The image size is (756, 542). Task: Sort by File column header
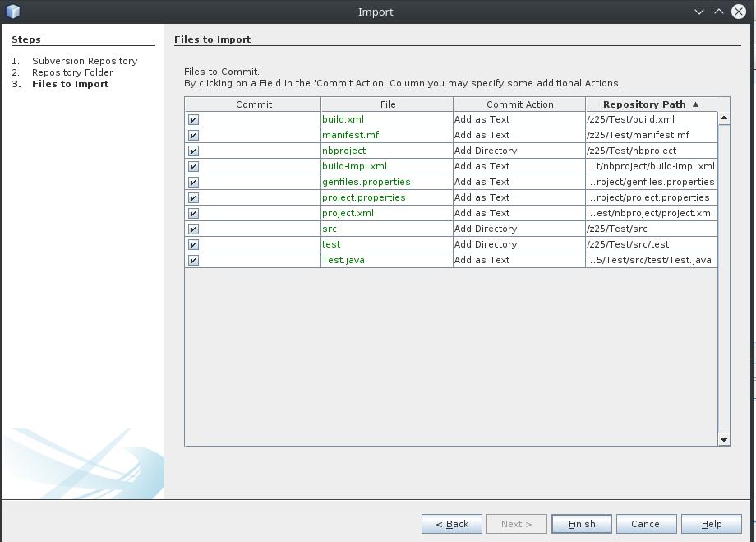click(387, 104)
